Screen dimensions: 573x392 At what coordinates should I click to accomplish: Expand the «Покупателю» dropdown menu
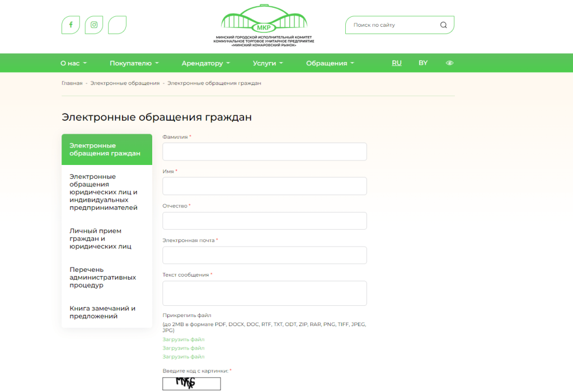click(x=134, y=63)
